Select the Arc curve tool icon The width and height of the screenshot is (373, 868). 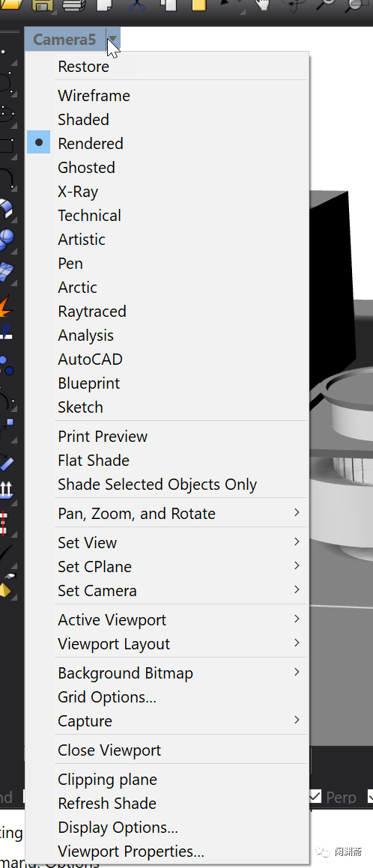[x=6, y=179]
